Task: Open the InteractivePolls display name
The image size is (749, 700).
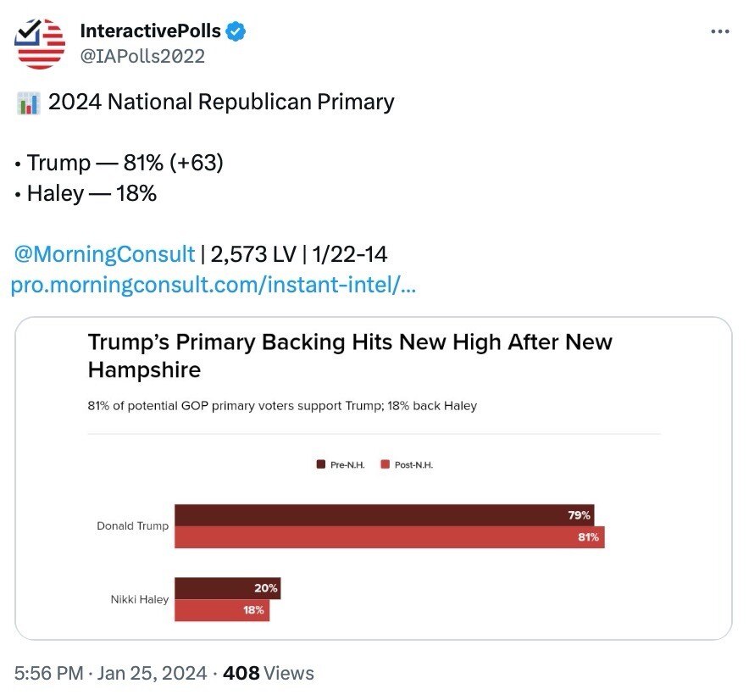Action: click(x=150, y=32)
